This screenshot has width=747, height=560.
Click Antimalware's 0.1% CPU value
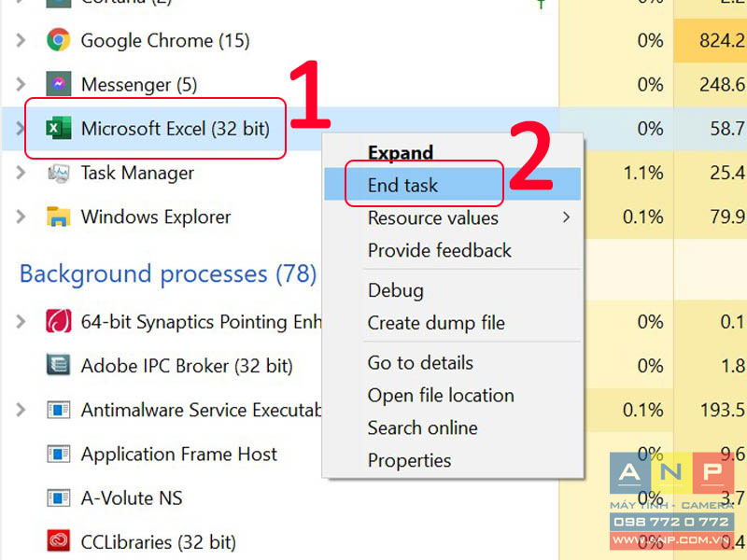tap(643, 410)
